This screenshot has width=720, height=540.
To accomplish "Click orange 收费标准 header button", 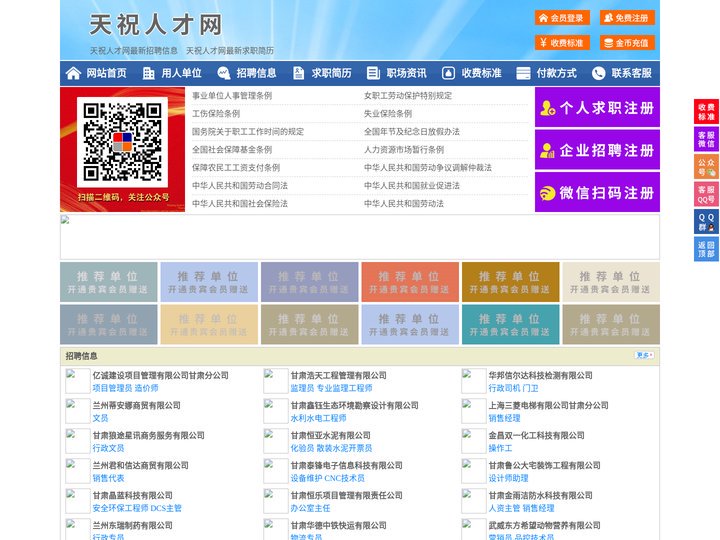I will coord(562,43).
